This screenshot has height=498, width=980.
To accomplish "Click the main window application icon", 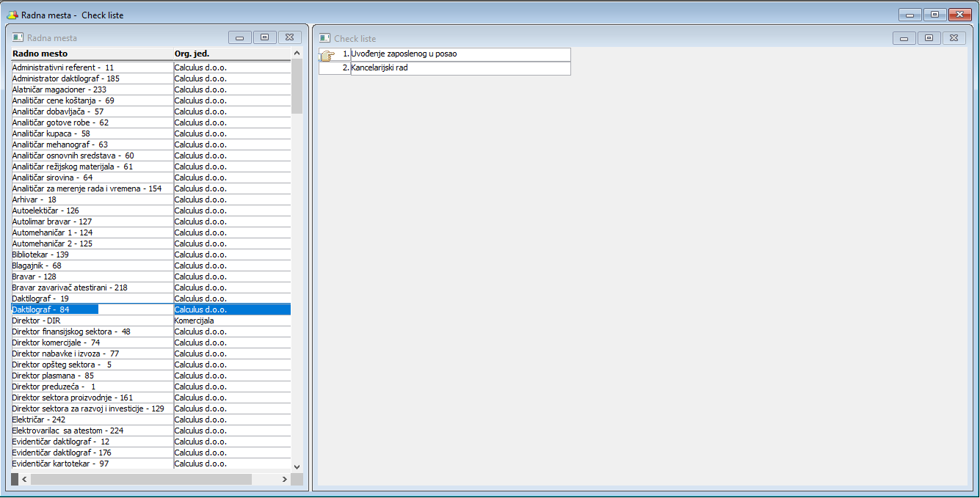I will (x=12, y=15).
